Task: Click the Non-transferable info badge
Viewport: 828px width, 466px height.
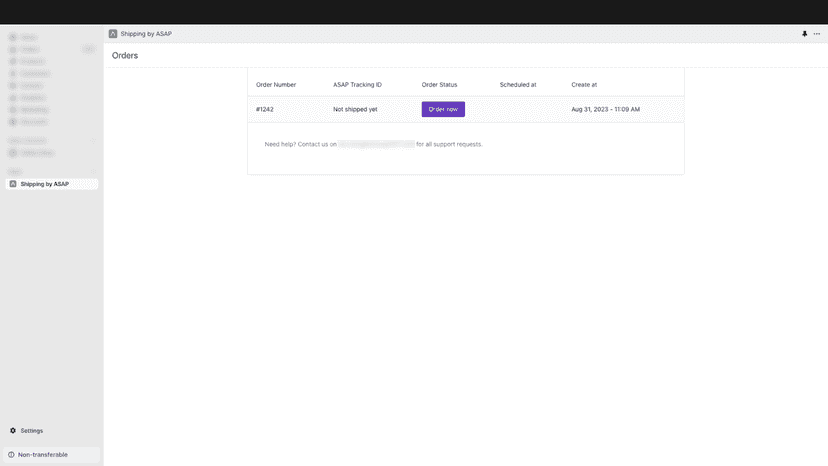Action: tap(52, 454)
